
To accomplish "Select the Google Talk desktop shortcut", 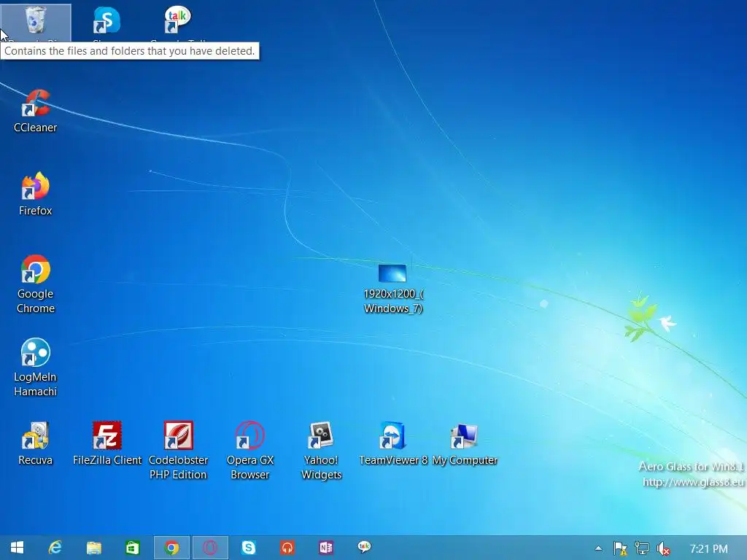I will (x=178, y=20).
